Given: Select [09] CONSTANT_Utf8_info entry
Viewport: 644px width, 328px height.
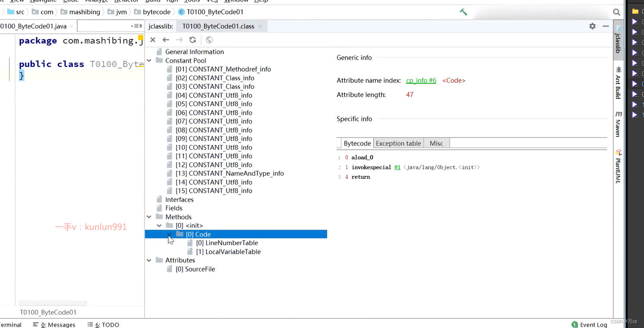Looking at the screenshot, I should (214, 139).
